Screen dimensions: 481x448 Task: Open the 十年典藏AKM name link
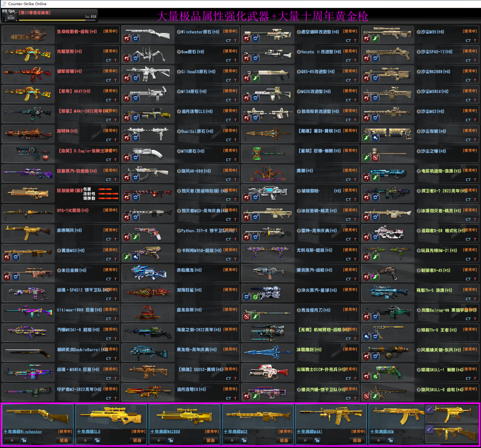point(382,432)
